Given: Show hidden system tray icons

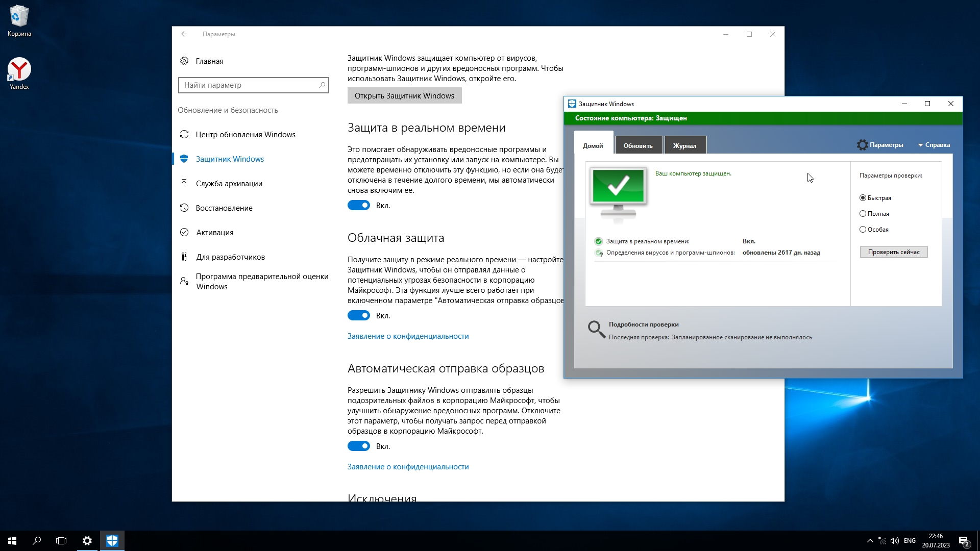Looking at the screenshot, I should pos(870,541).
